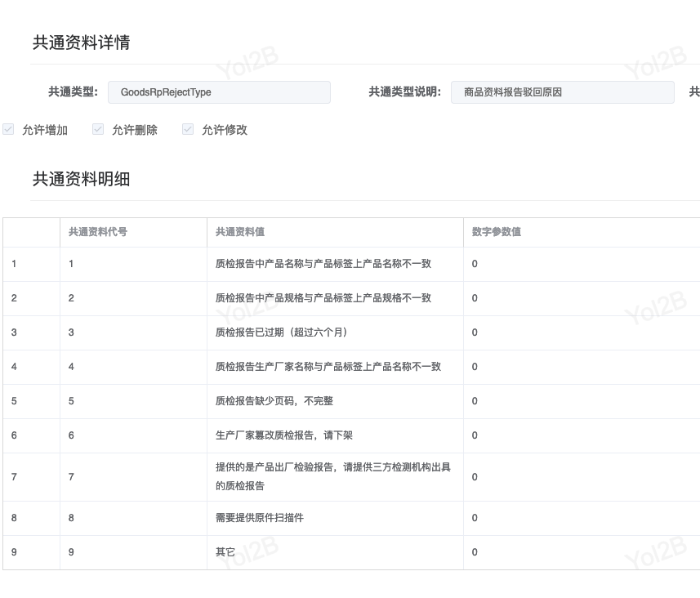
Task: Select row 2 产品规格不一致 value cell
Action: [323, 298]
